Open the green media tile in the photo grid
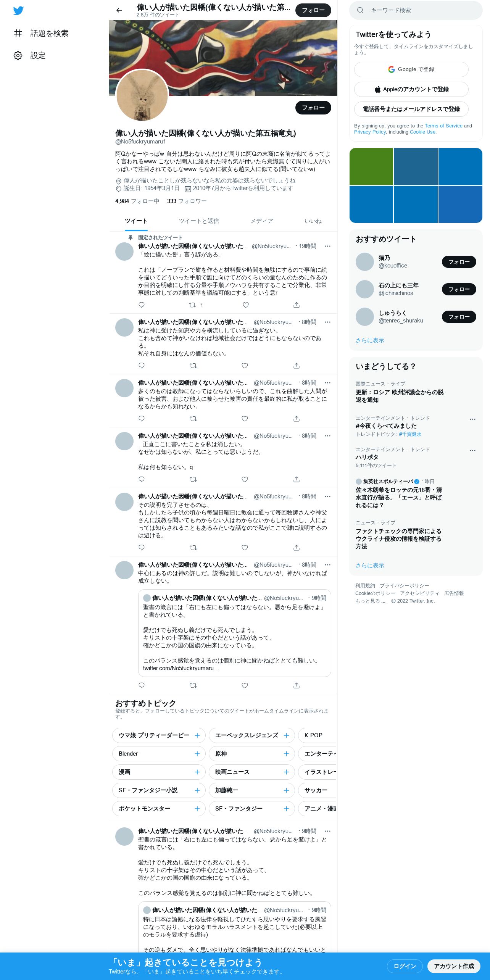The width and height of the screenshot is (490, 980). [x=371, y=166]
